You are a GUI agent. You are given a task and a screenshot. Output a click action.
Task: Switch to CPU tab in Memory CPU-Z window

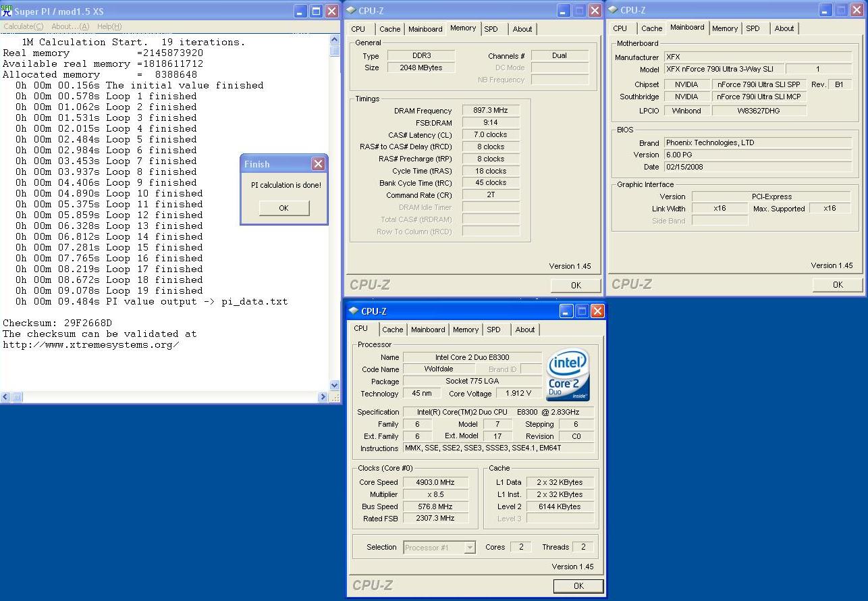coord(358,29)
